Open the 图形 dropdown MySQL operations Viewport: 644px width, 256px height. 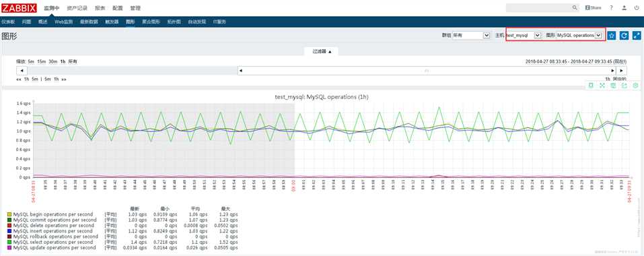[579, 36]
